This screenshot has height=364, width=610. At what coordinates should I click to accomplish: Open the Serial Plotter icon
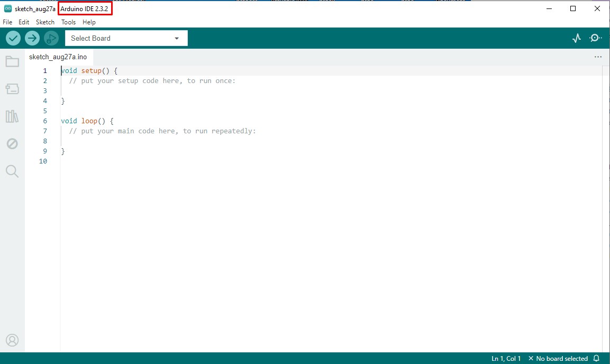576,38
